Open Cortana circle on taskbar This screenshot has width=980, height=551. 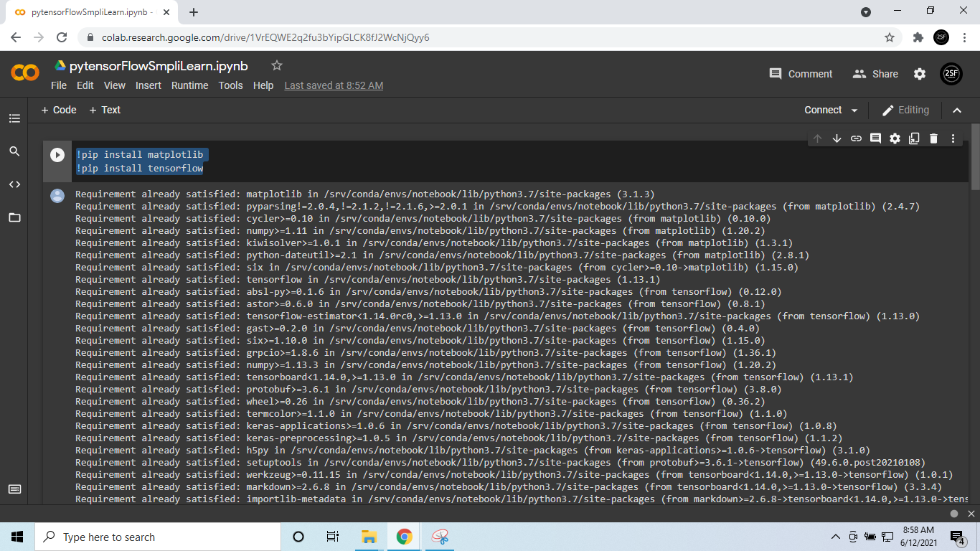click(x=298, y=537)
